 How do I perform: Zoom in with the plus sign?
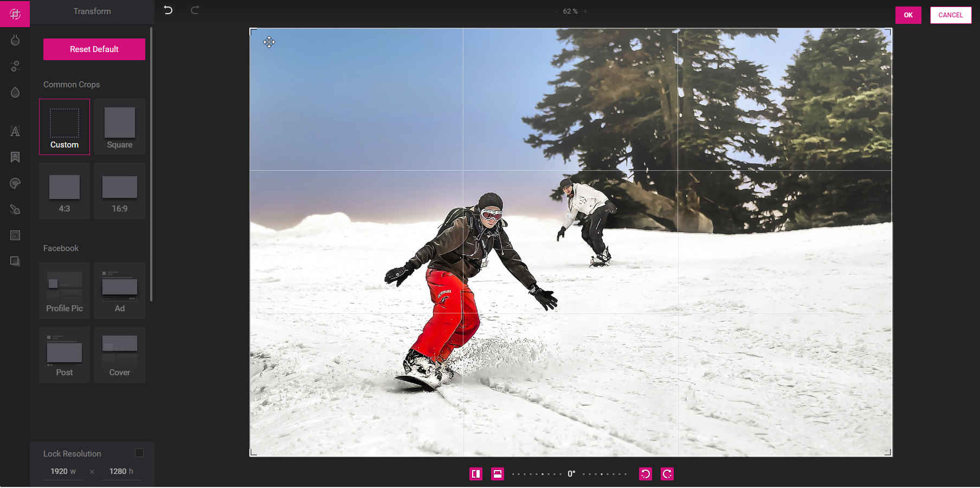click(585, 11)
